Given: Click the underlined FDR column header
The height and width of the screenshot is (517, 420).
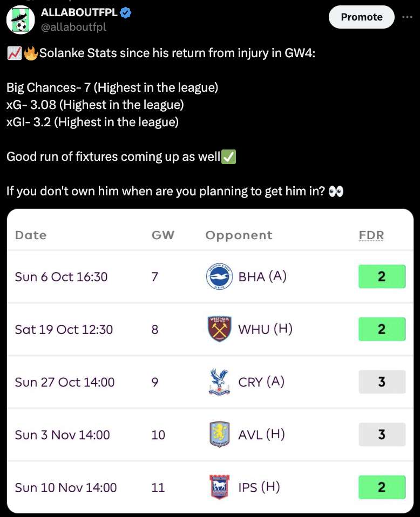Looking at the screenshot, I should tap(371, 235).
